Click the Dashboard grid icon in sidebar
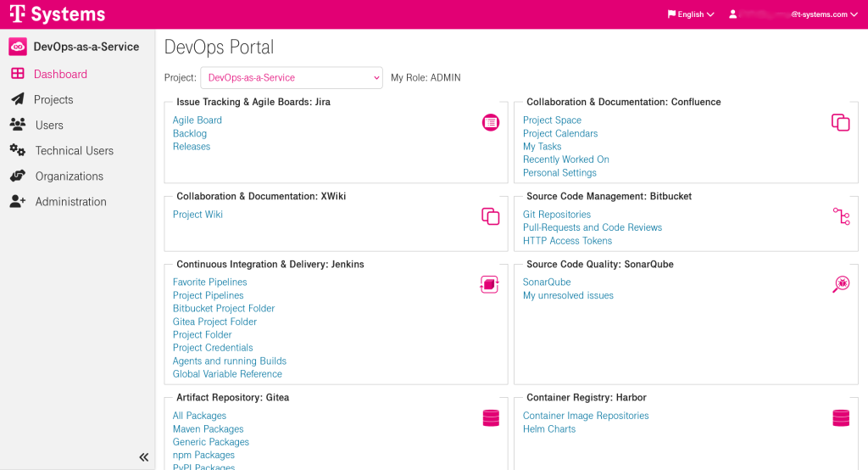Image resolution: width=868 pixels, height=470 pixels. point(18,74)
